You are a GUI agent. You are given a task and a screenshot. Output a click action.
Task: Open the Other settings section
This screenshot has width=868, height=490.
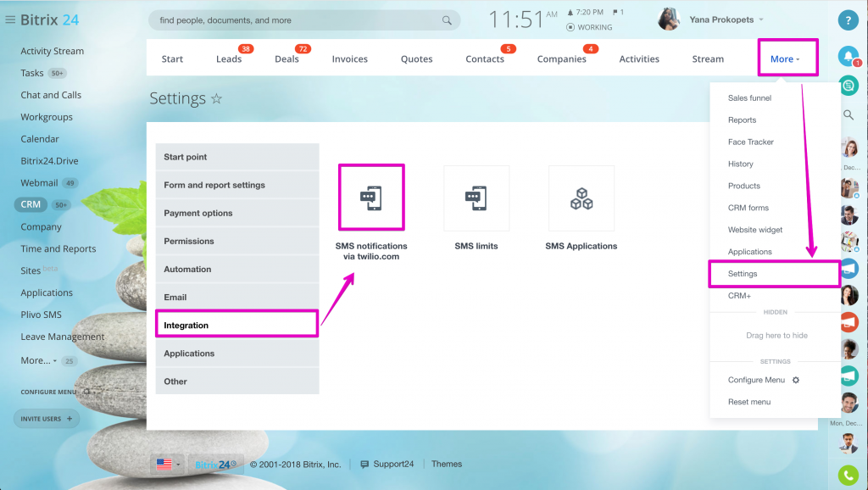(x=237, y=381)
